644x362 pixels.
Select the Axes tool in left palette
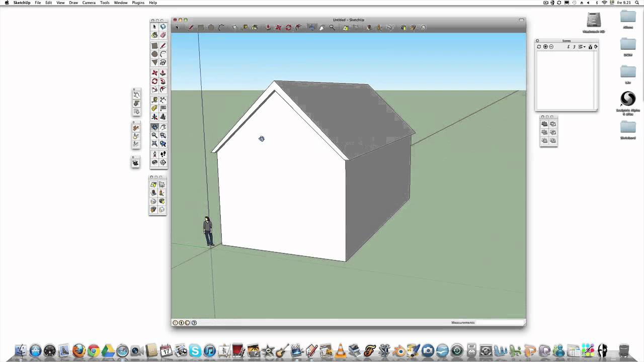pos(154,116)
